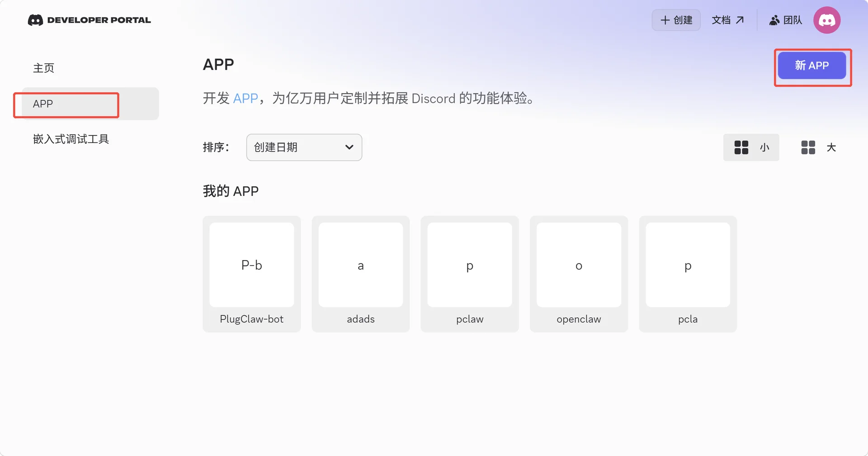Open 嵌入式调试工具 in the sidebar

pyautogui.click(x=71, y=139)
